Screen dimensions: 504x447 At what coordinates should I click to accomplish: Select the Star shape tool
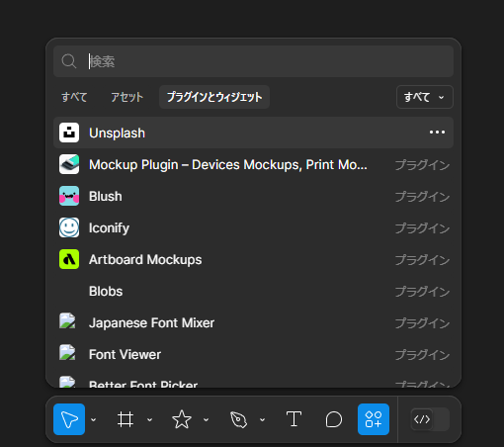(x=182, y=419)
